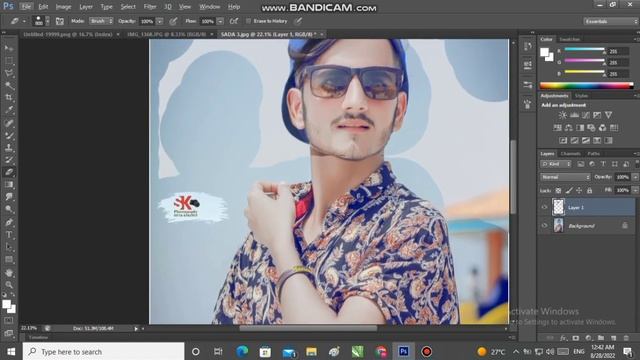Select the Clone Stamp tool
Image resolution: width=640 pixels, height=360 pixels.
coord(9,147)
